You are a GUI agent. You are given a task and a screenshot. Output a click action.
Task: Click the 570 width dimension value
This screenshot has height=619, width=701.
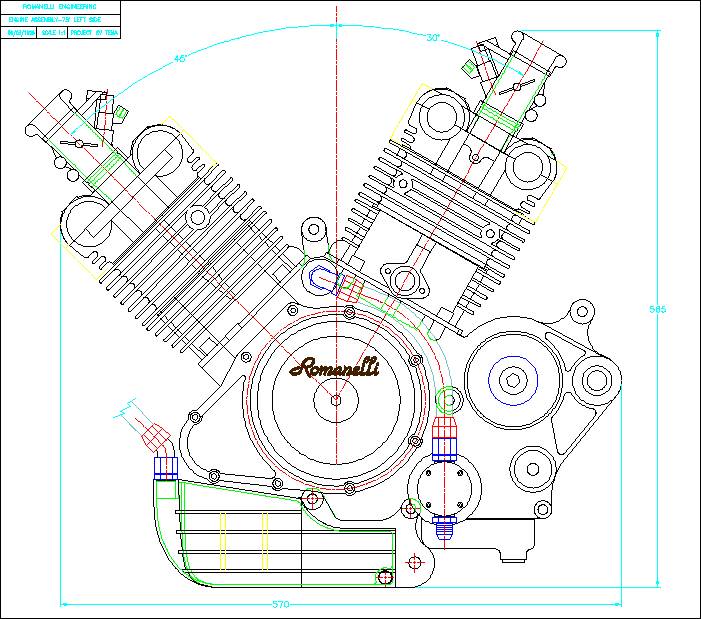(281, 604)
